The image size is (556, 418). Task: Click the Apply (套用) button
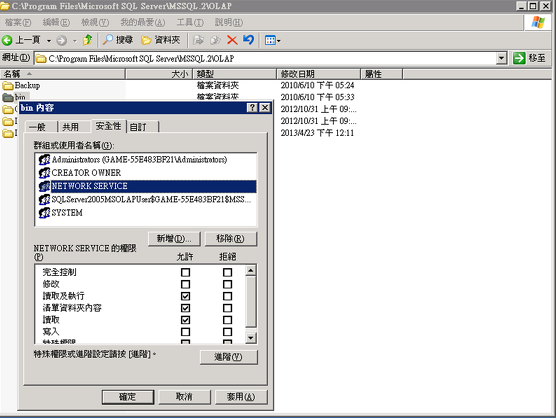(x=241, y=397)
